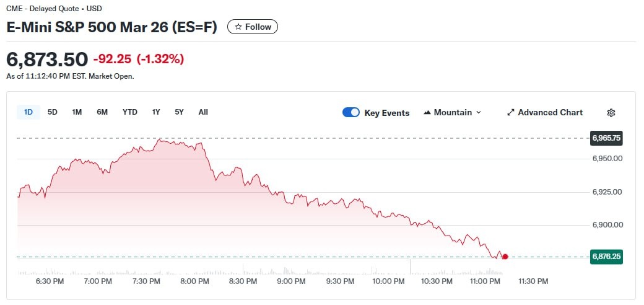Follow the E-Mini S&P 500 ticker
644x305 pixels.
pyautogui.click(x=253, y=27)
